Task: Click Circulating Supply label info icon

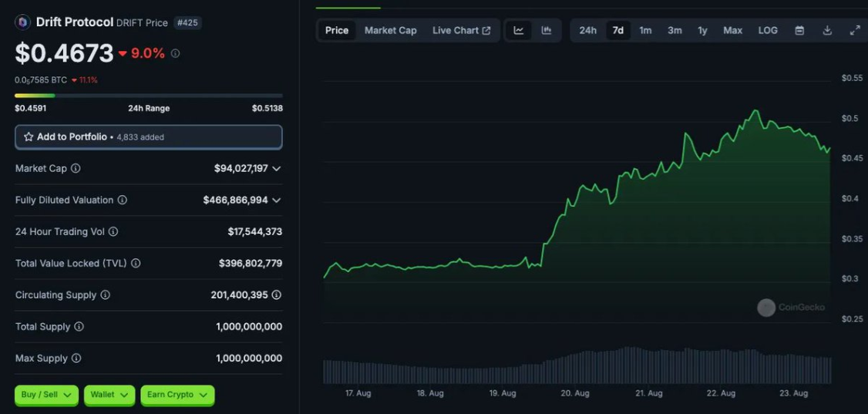Action: click(x=105, y=295)
